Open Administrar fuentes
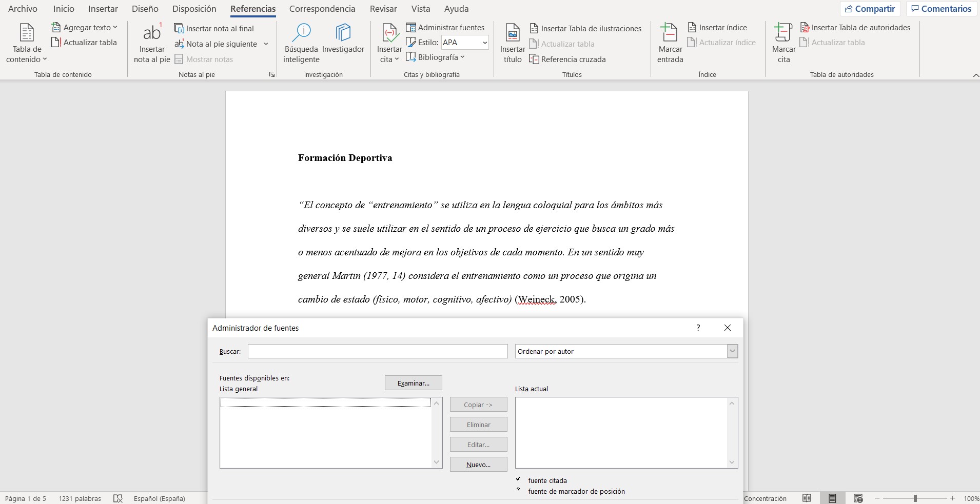Image resolution: width=980 pixels, height=504 pixels. (445, 28)
